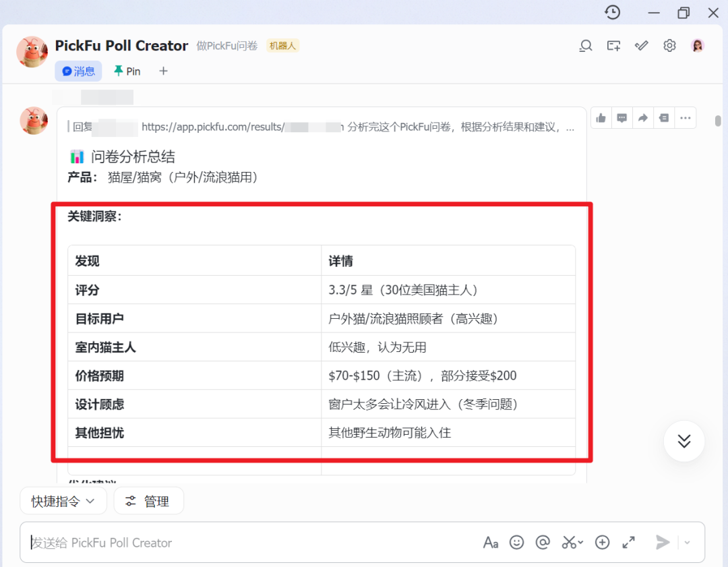Open the attachment plus icon
The image size is (728, 567).
pyautogui.click(x=602, y=542)
